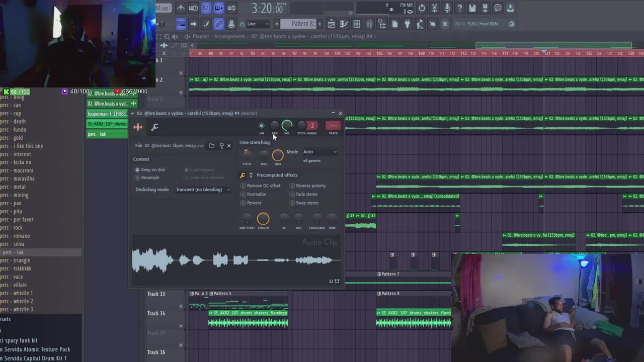
Task: Select looperman clip in the picker list
Action: tap(107, 114)
